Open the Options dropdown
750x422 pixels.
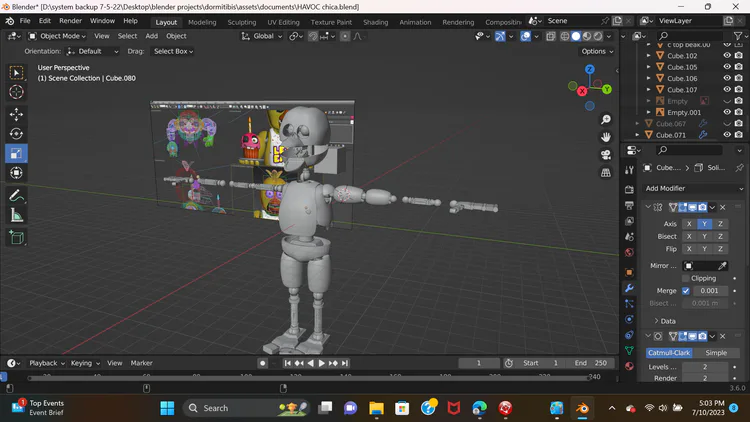click(x=597, y=51)
